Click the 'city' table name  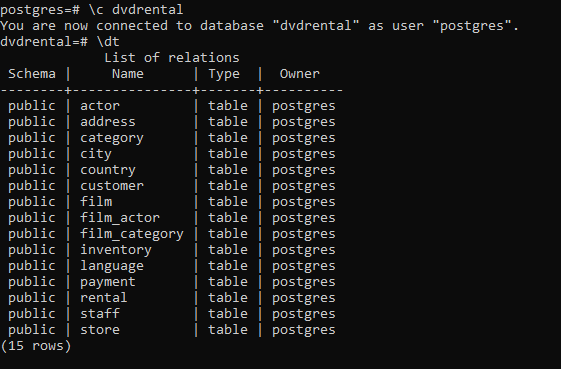click(96, 155)
